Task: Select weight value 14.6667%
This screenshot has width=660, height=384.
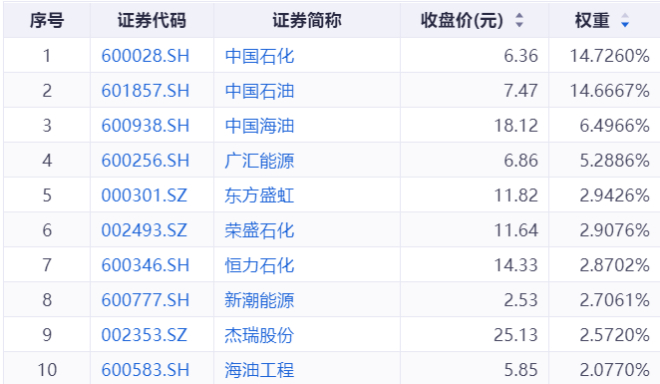Action: (610, 91)
